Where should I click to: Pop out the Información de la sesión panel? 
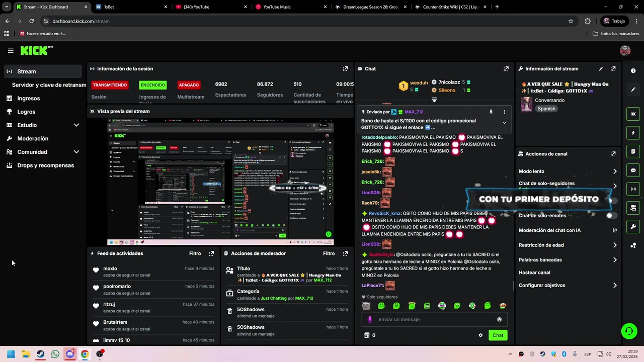coord(345,69)
